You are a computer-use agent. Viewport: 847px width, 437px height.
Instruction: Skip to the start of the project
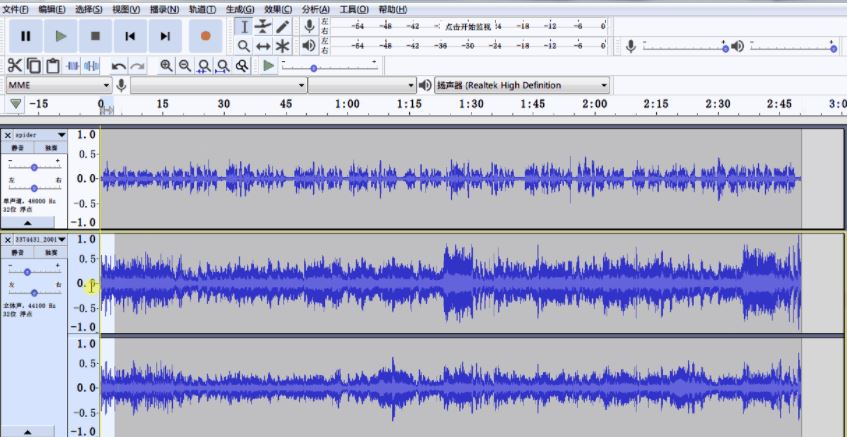pyautogui.click(x=130, y=36)
